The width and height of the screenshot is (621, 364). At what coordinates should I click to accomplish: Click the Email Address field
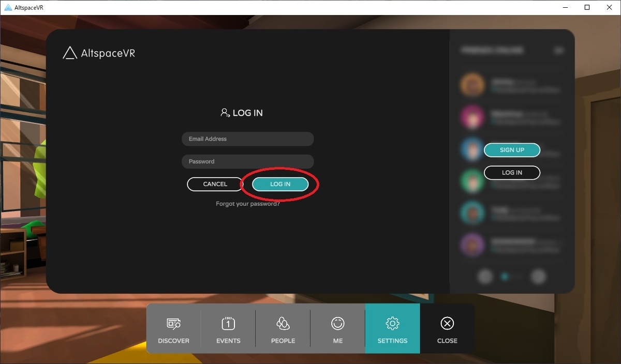248,139
